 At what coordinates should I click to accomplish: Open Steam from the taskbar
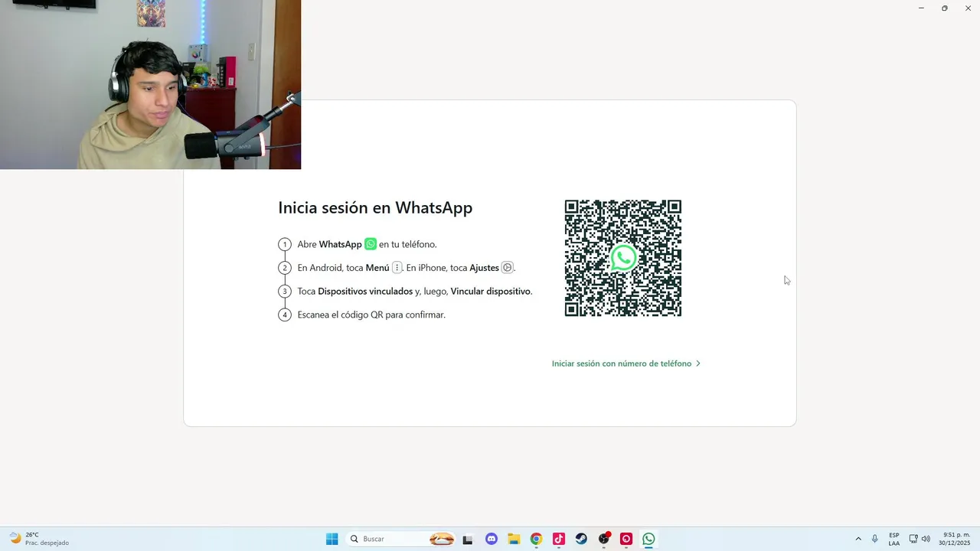click(x=581, y=539)
